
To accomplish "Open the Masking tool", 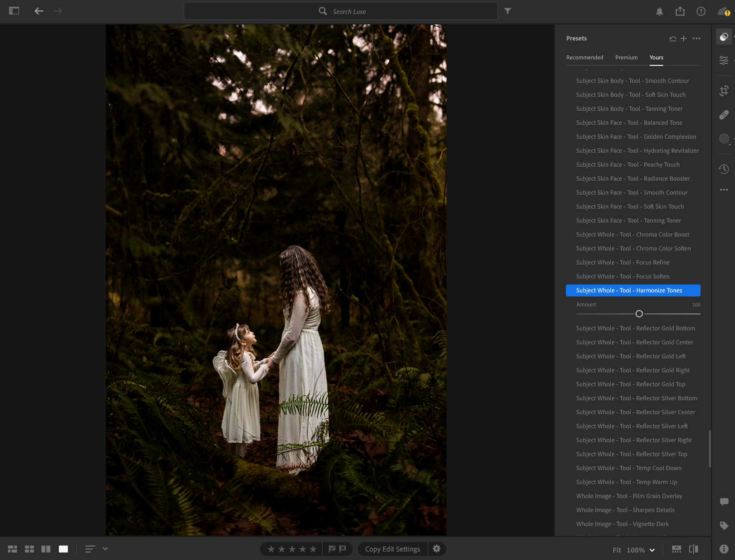I will (724, 139).
